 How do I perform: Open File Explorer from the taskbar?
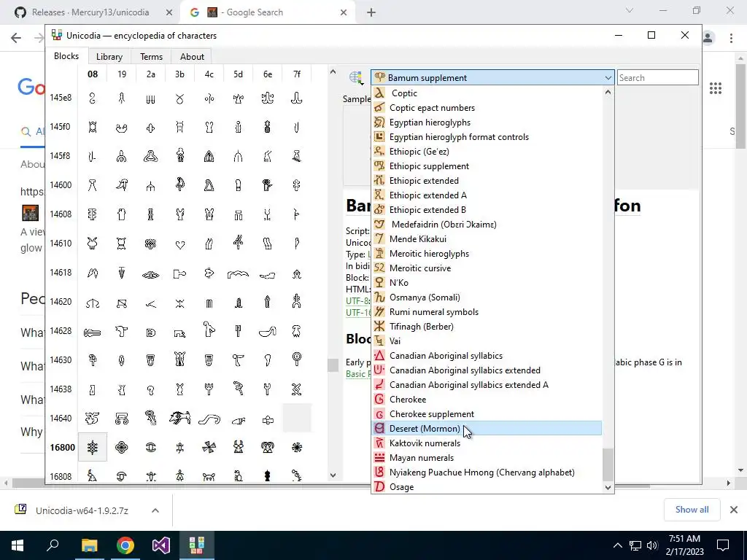[89, 545]
